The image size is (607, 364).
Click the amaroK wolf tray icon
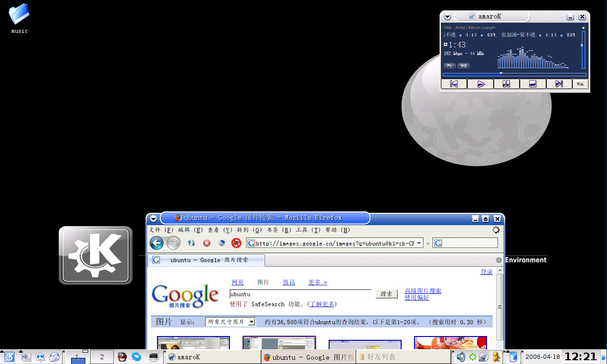click(484, 357)
